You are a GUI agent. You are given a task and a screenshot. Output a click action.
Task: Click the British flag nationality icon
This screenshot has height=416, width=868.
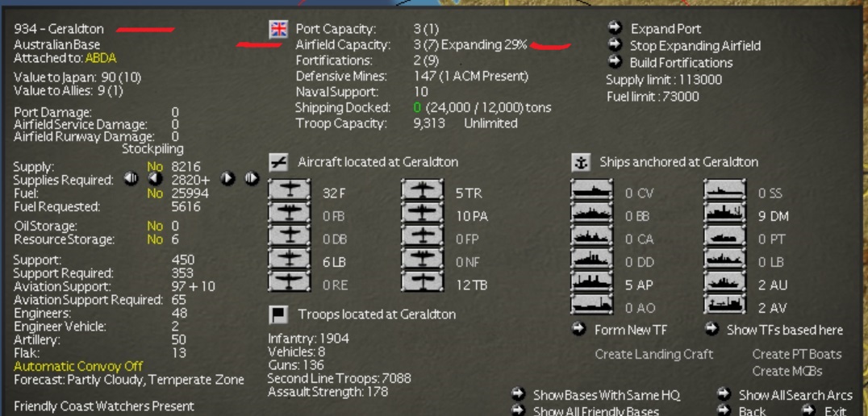click(278, 29)
